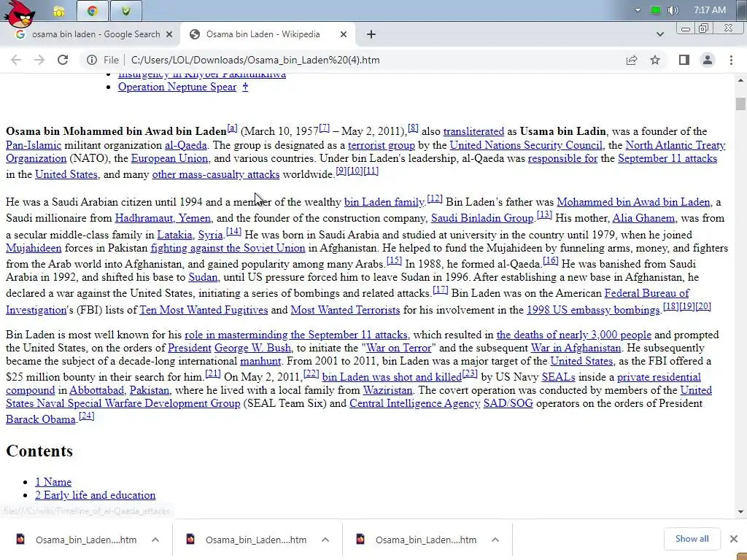
Task: Follow the dagger link after Neptune Spear
Action: (245, 87)
